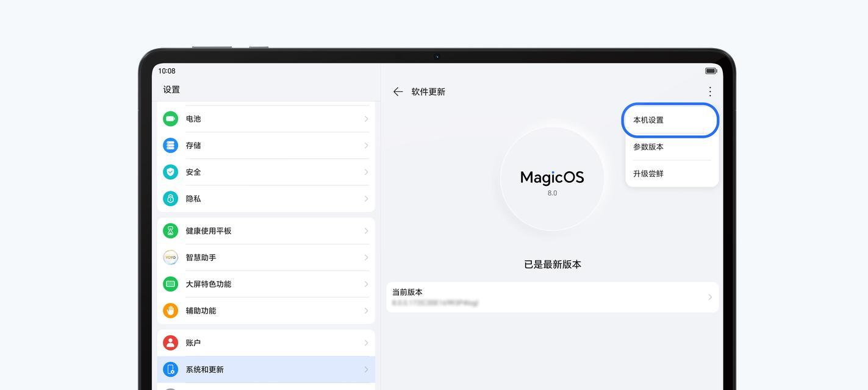
Task: Select the 存储 label text
Action: (x=193, y=145)
